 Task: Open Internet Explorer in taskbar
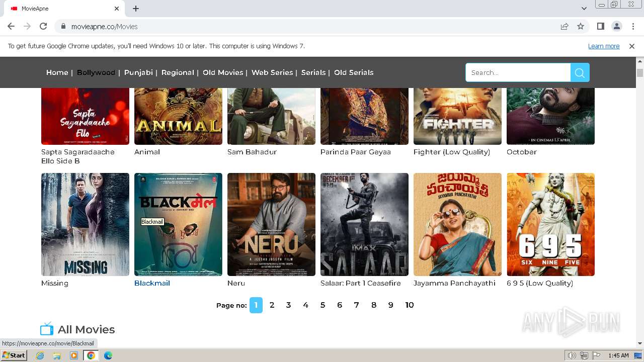40,355
